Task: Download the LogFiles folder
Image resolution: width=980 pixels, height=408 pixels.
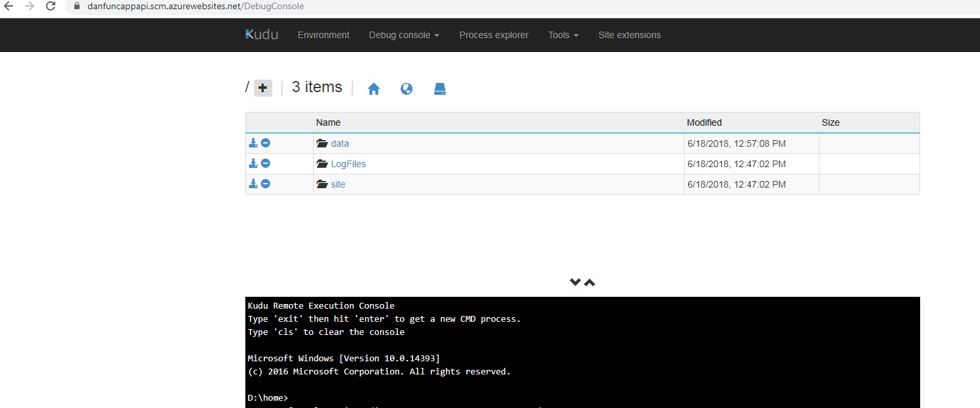Action: [x=253, y=163]
